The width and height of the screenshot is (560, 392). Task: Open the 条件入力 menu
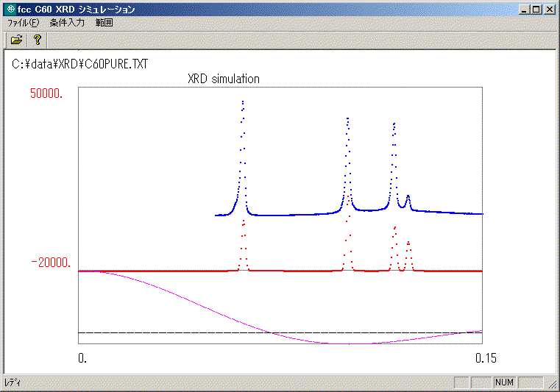pyautogui.click(x=67, y=24)
